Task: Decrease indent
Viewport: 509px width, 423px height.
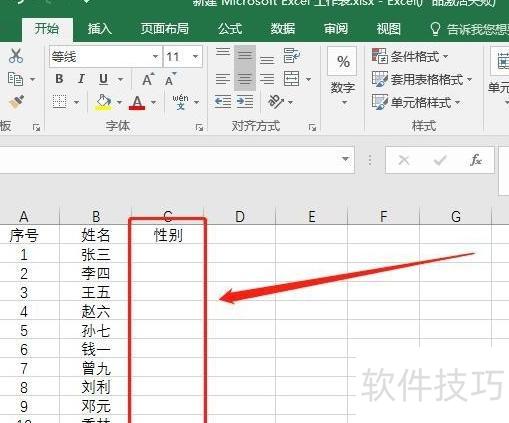Action: (x=223, y=102)
